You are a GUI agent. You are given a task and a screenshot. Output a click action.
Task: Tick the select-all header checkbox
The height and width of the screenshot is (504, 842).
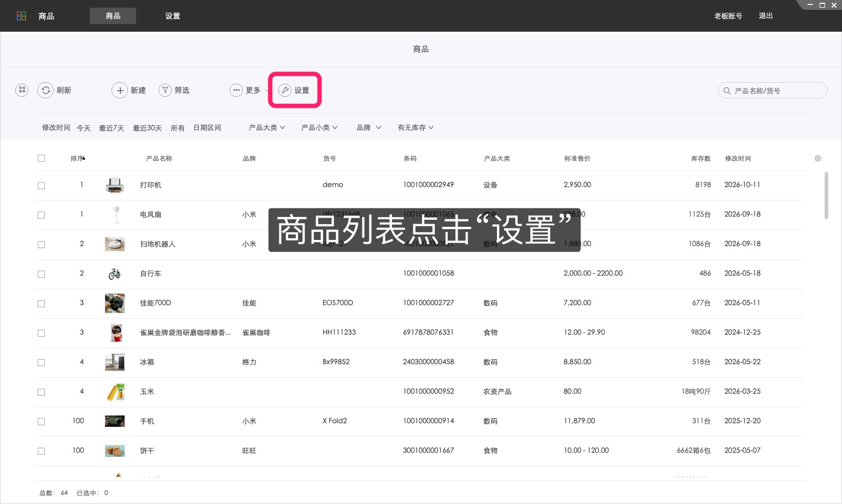(41, 159)
